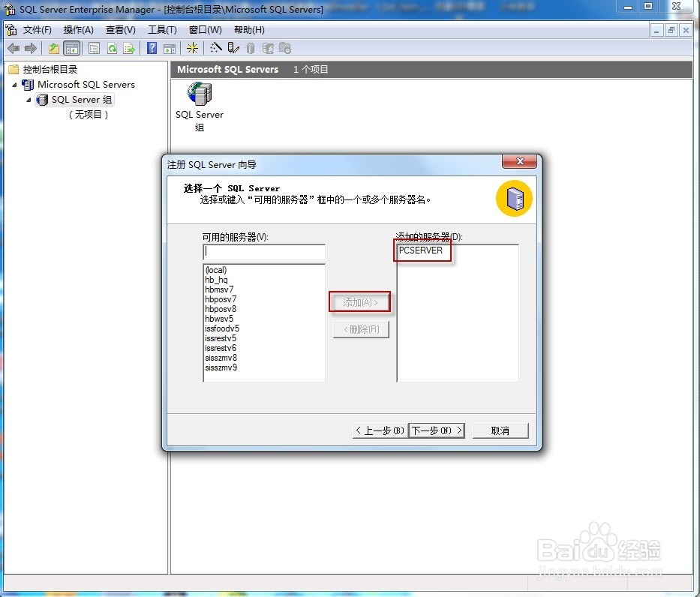Click the 控制台根目录 folder icon

[14, 69]
